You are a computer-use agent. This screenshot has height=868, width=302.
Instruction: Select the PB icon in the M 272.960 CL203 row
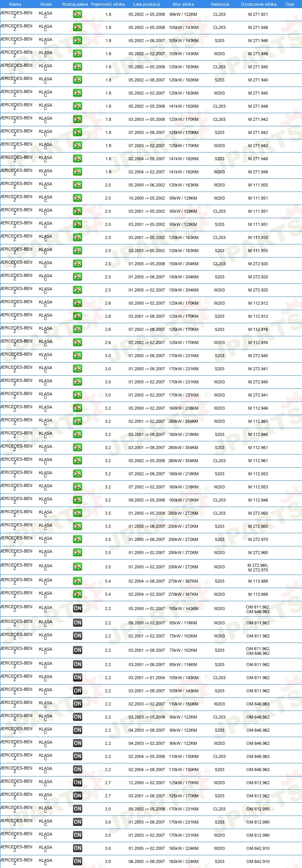coord(78,513)
